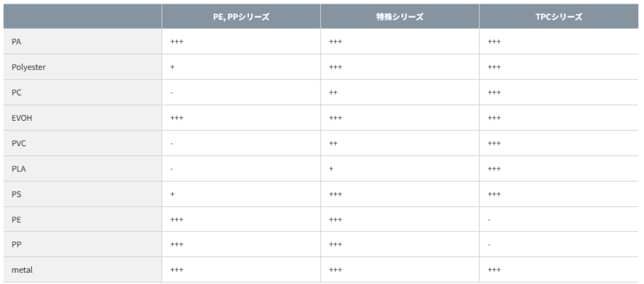Click the TPCシリーズ column header

coord(558,17)
